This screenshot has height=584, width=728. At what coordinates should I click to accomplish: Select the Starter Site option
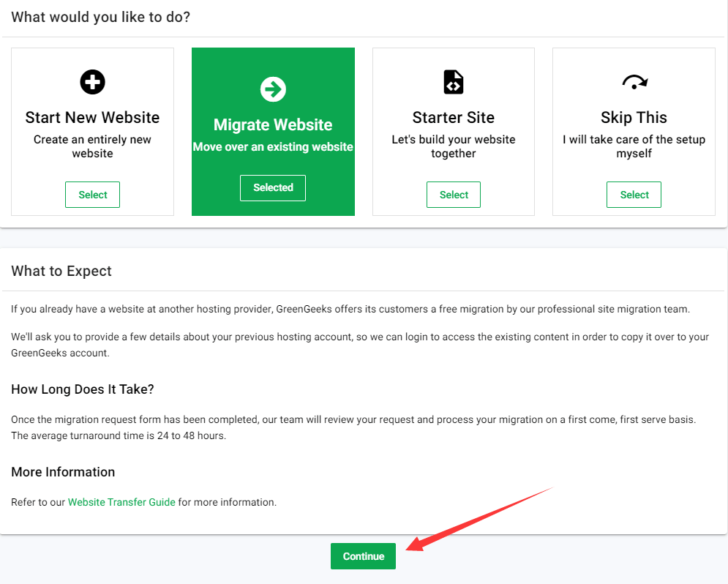click(x=453, y=195)
